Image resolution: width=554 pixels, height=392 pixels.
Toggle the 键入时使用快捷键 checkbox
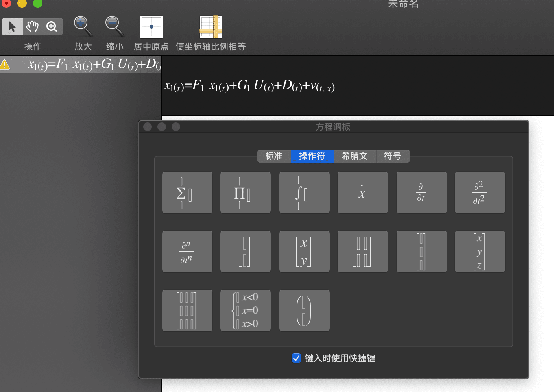tap(296, 358)
